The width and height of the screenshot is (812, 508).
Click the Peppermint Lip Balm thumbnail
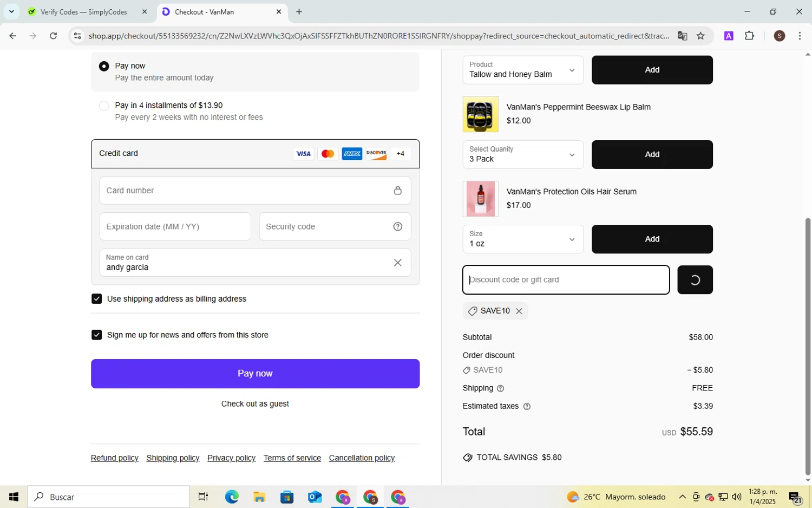pyautogui.click(x=481, y=114)
